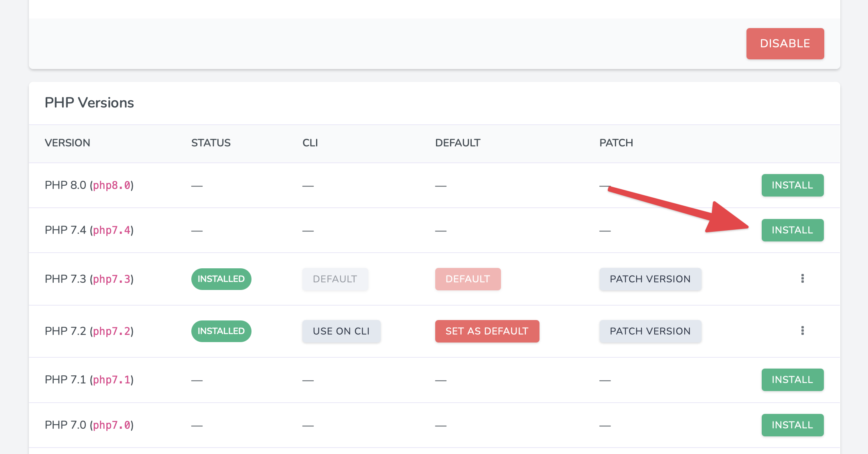Set PHP 7.2 as default

coord(487,331)
